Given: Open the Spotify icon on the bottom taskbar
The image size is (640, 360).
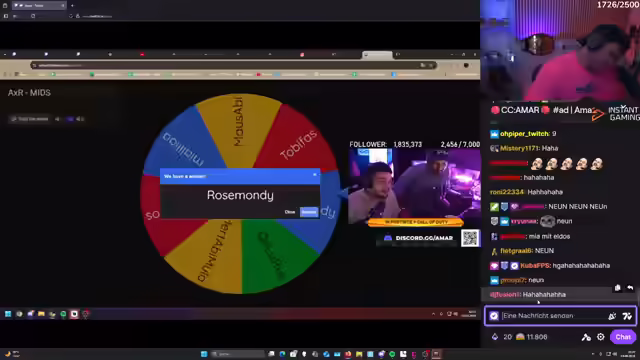Looking at the screenshot, I should [x=392, y=354].
